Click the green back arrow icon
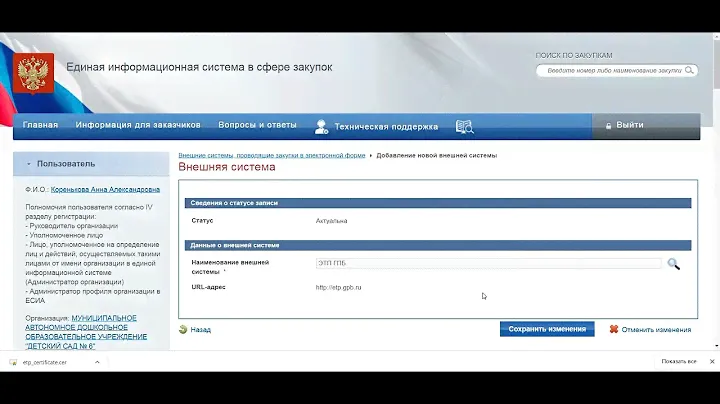The height and width of the screenshot is (404, 720). (x=183, y=329)
